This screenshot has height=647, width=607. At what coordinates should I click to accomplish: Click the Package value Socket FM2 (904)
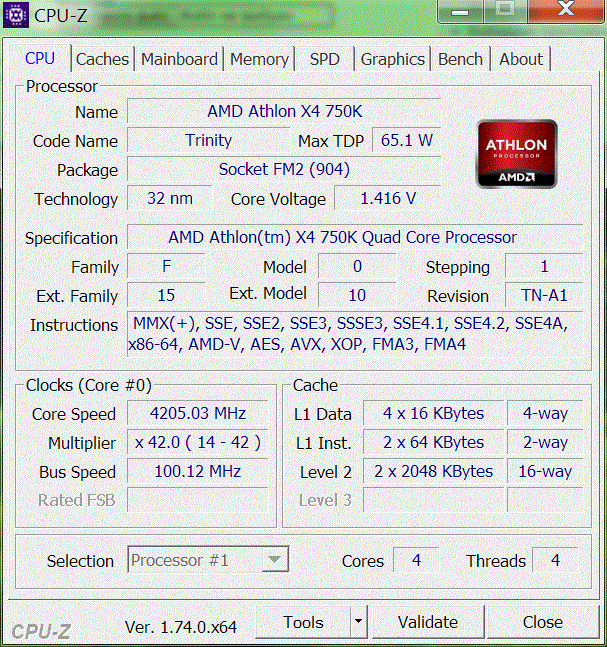[x=284, y=169]
